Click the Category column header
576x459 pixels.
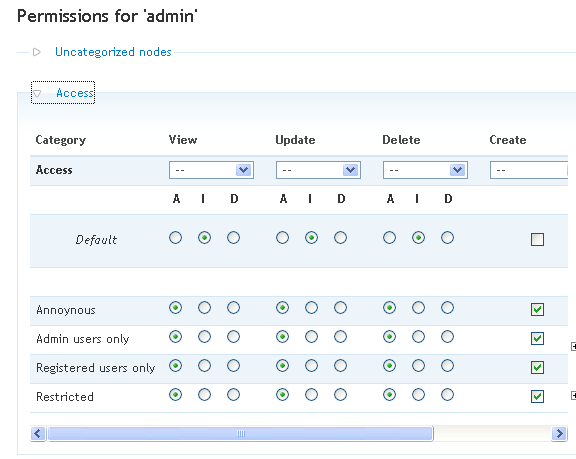click(61, 140)
